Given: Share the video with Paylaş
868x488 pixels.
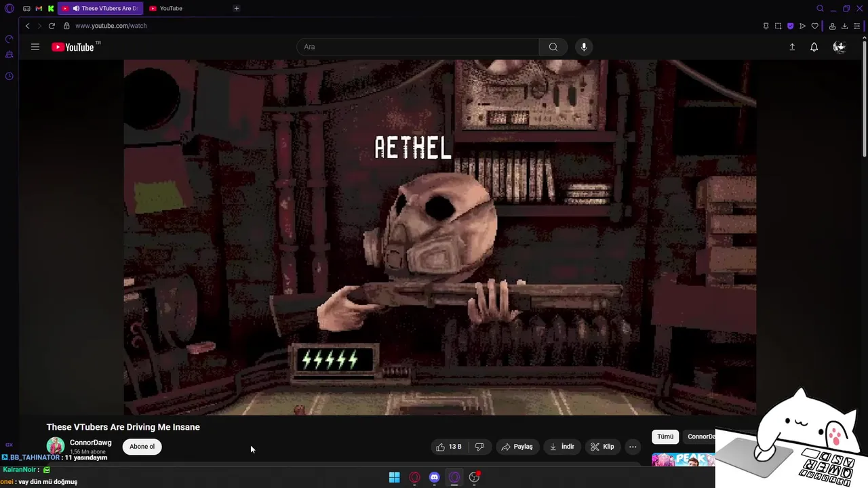Looking at the screenshot, I should pos(517,447).
